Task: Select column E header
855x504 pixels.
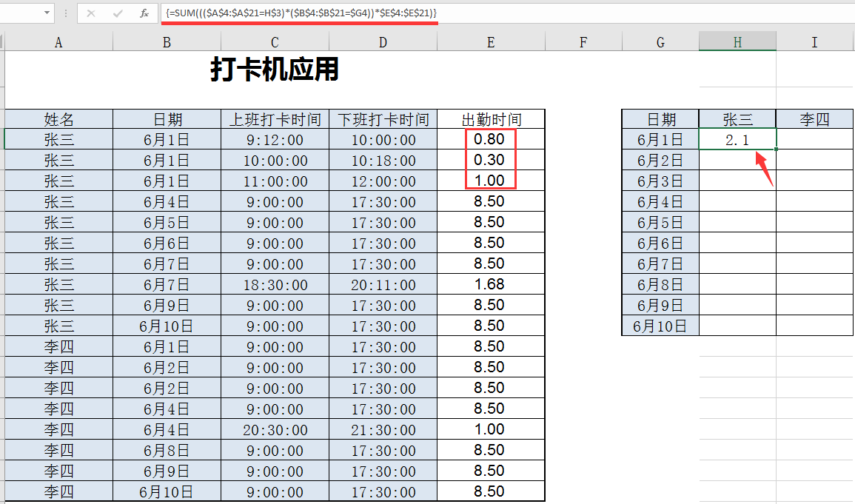Action: [491, 42]
